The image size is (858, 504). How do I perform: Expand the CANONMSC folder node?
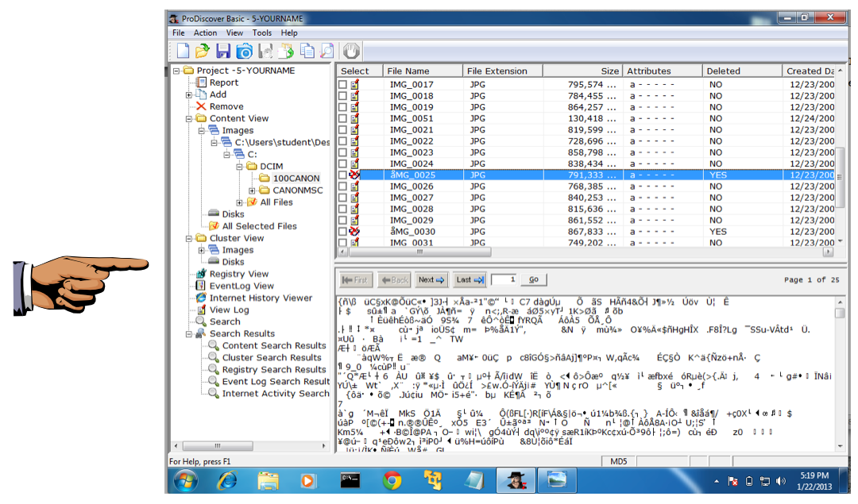tap(253, 190)
